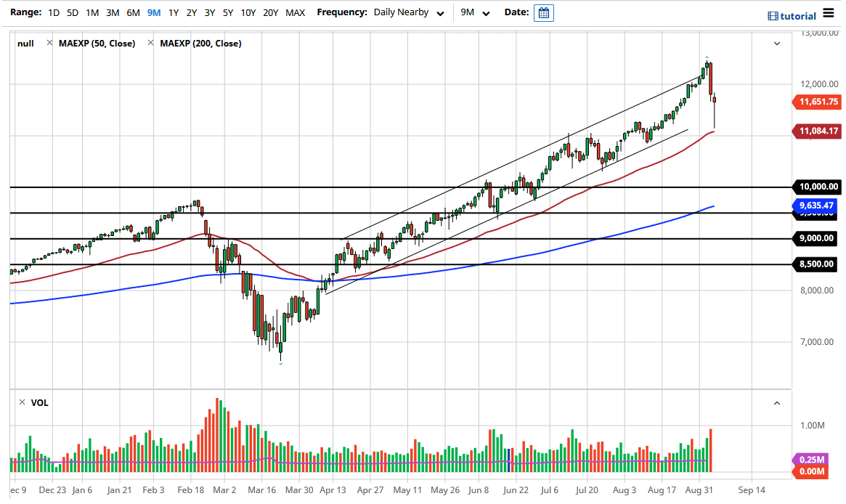Viewport: 846px width, 504px height.
Task: Expand the volume pane chevron
Action: (776, 402)
